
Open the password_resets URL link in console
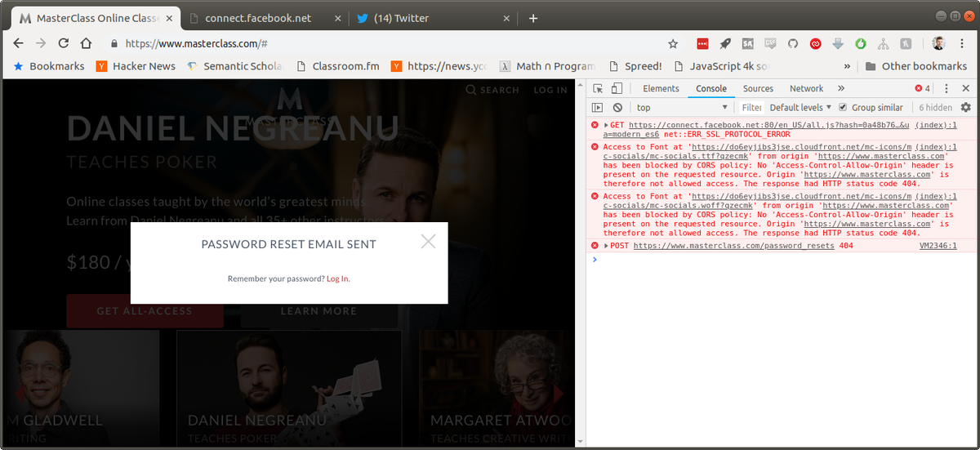pos(734,245)
